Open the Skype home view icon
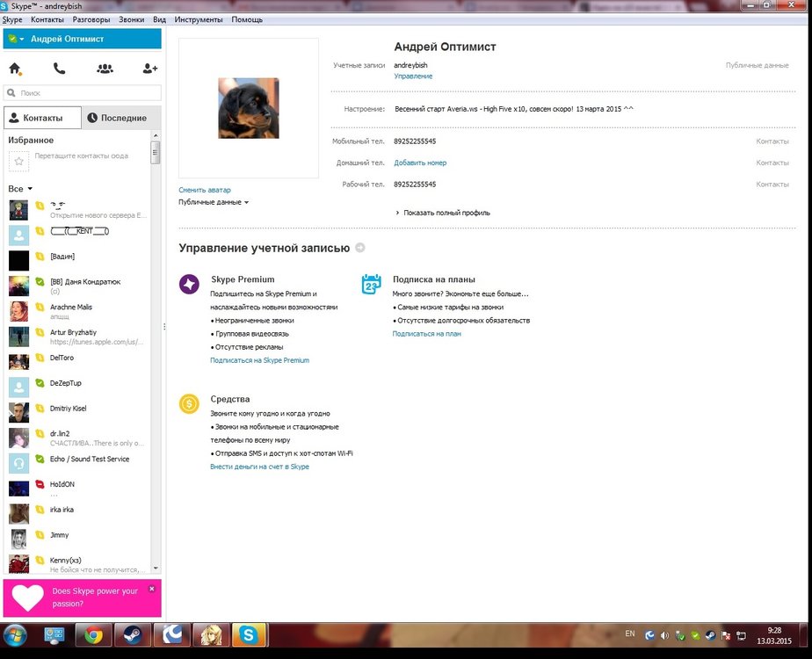Screen dimensions: 812x659 (15, 69)
